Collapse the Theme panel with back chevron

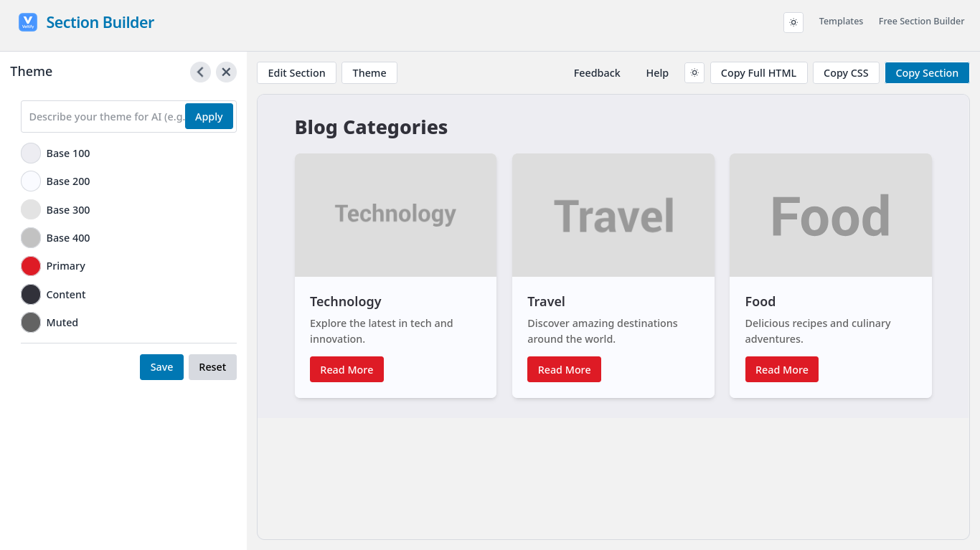(201, 72)
